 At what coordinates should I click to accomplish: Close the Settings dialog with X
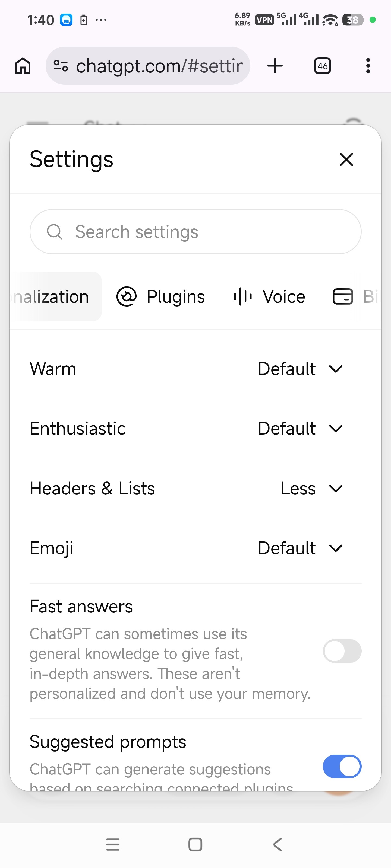346,159
